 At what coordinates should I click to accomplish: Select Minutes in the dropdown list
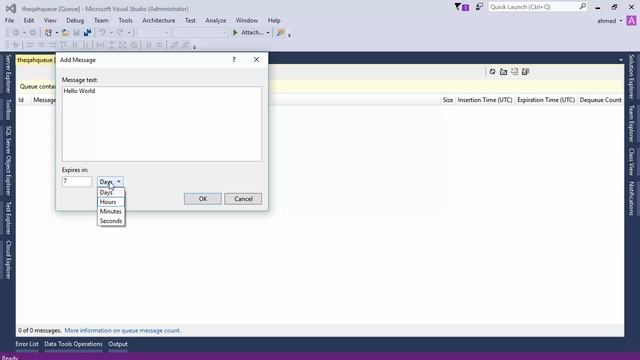[111, 211]
